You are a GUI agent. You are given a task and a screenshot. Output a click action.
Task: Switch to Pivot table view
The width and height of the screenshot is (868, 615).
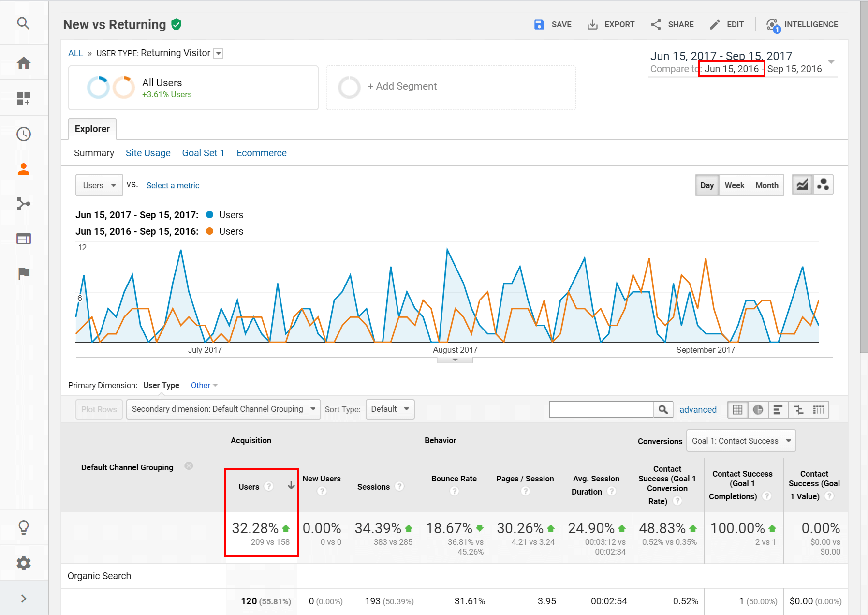click(819, 410)
